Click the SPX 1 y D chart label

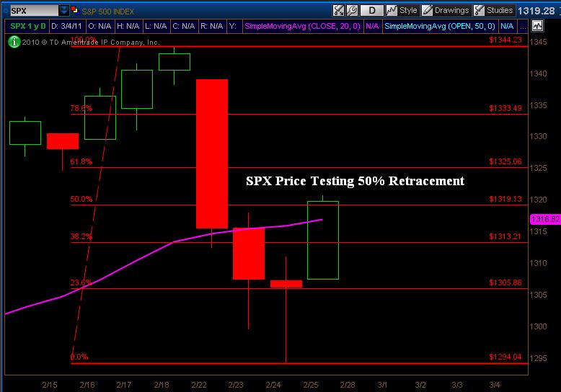point(26,26)
